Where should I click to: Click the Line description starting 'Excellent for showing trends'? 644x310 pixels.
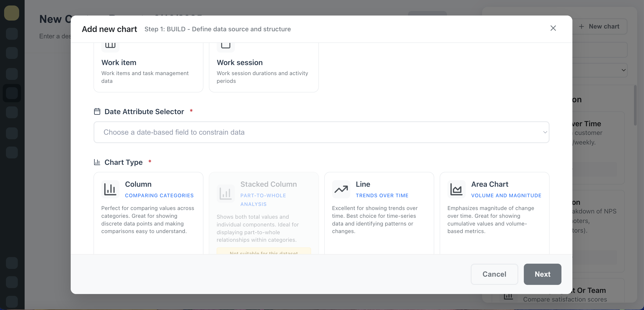(375, 219)
